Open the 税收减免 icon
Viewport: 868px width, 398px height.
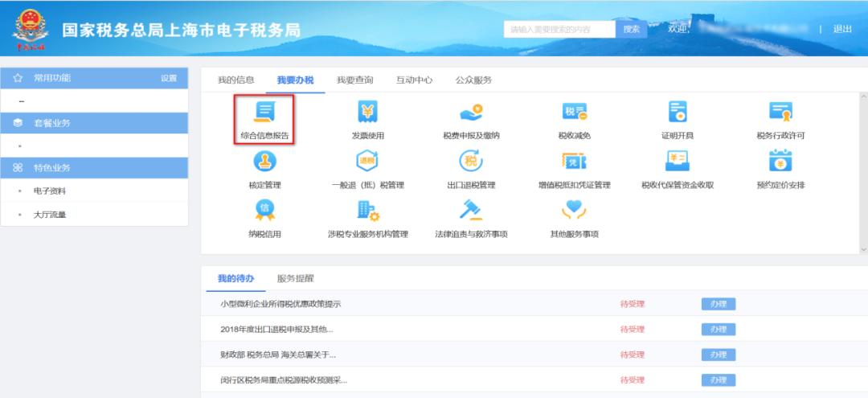(x=574, y=112)
